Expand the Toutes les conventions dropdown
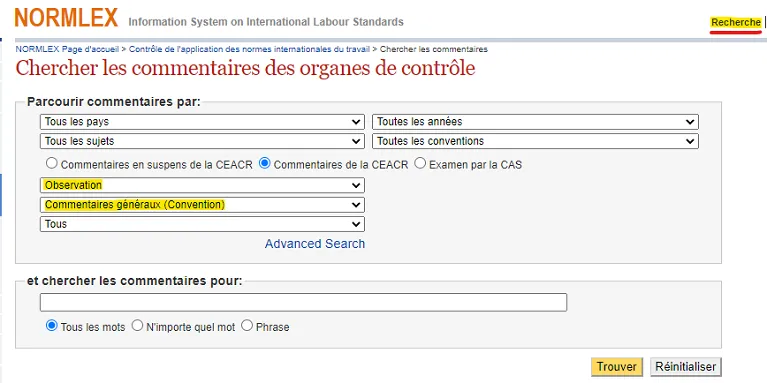767x383 pixels. (535, 141)
